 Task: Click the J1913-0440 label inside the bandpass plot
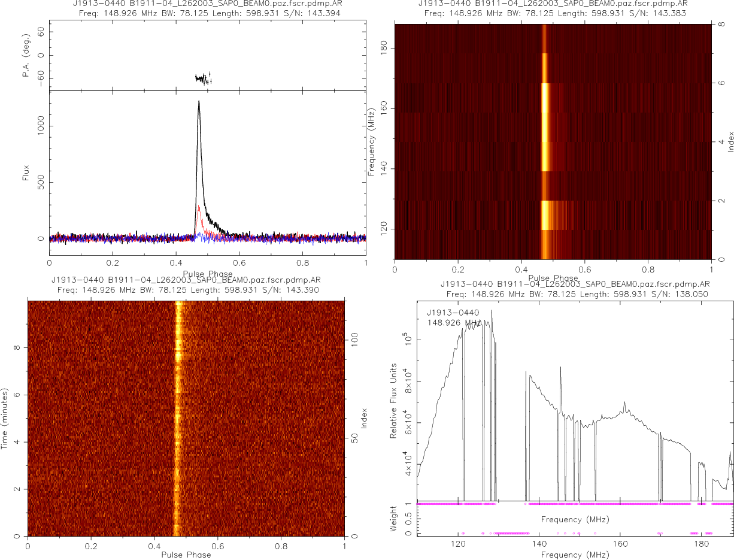tap(453, 312)
